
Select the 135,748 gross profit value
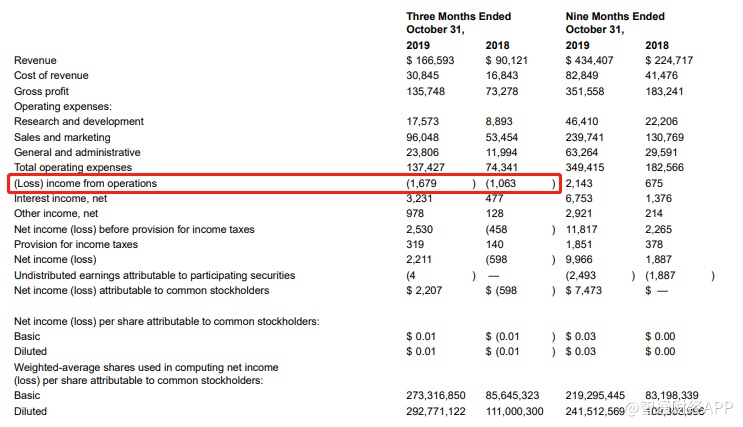[x=426, y=92]
